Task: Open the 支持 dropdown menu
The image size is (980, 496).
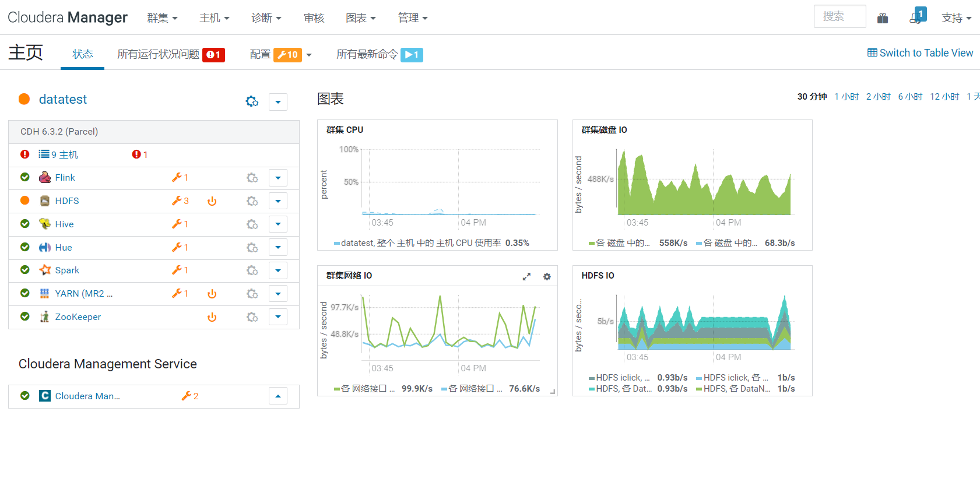Action: pos(957,18)
